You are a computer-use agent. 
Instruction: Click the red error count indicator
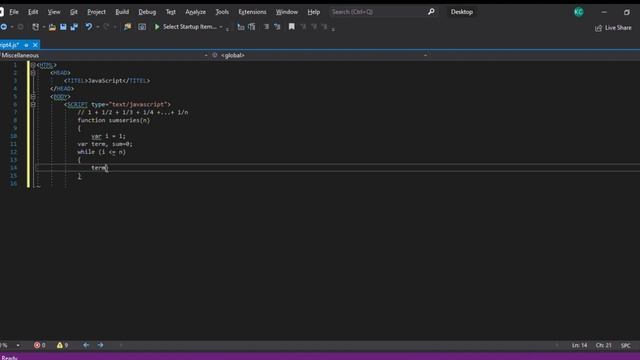(x=40, y=345)
